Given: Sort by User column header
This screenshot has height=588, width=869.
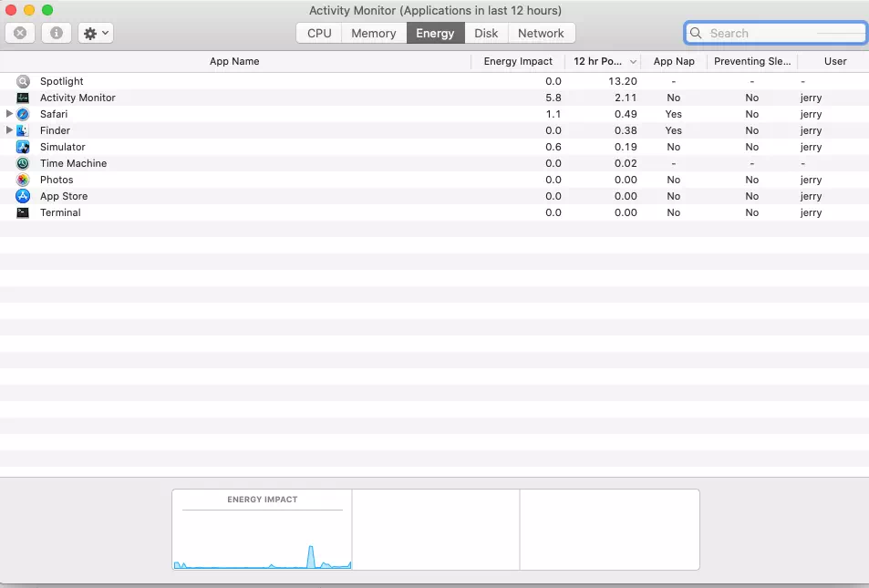Looking at the screenshot, I should click(x=834, y=61).
